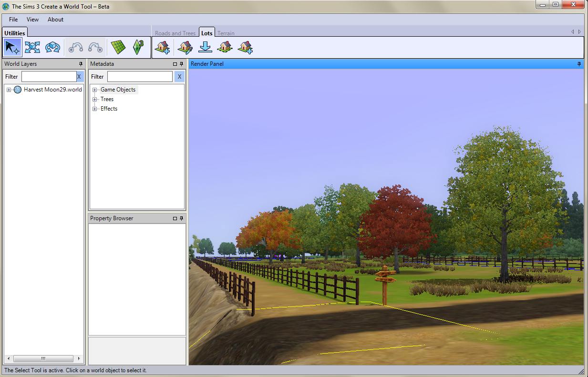Click the Metadata filter text box
The width and height of the screenshot is (588, 377).
click(140, 76)
